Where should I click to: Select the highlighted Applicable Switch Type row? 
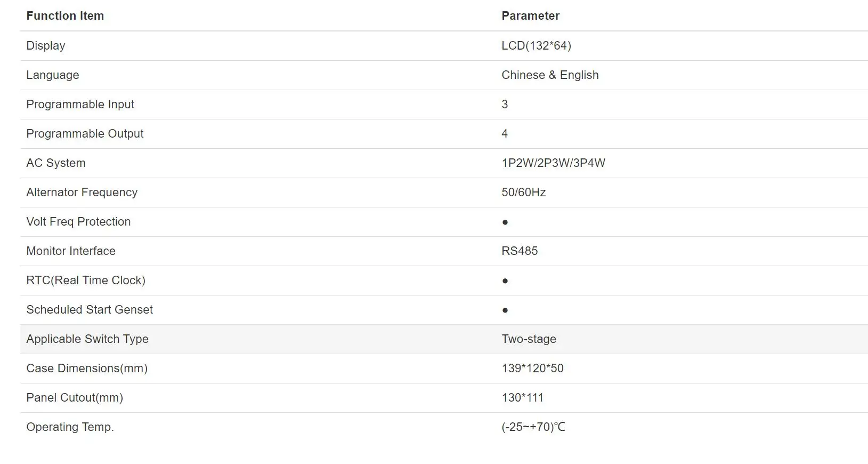(x=444, y=339)
